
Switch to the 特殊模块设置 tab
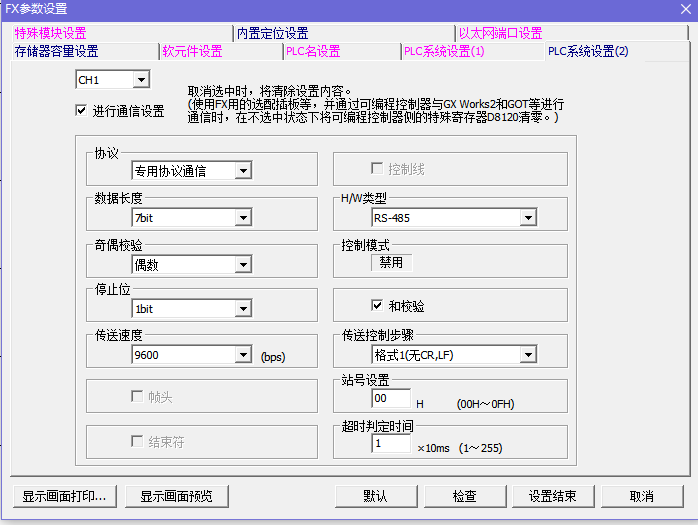tap(50, 34)
